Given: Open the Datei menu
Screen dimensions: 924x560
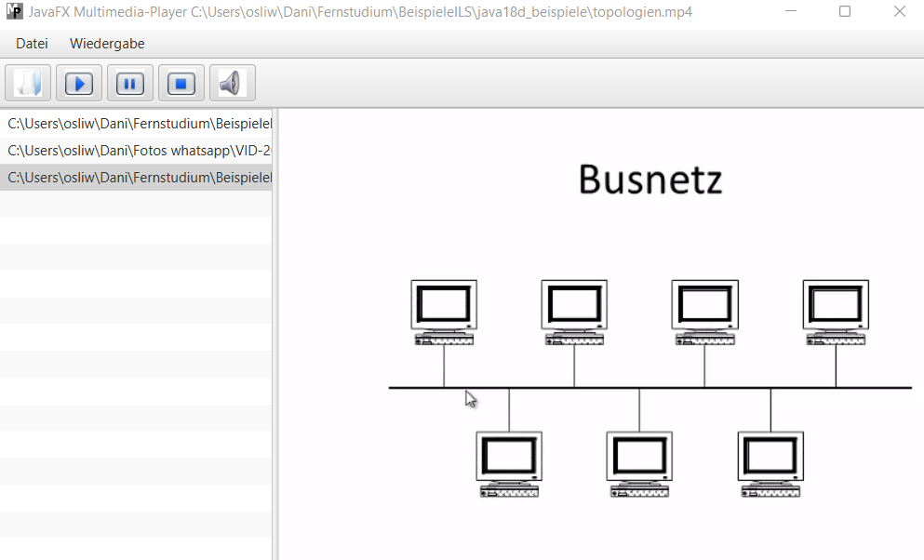Looking at the screenshot, I should [x=32, y=44].
